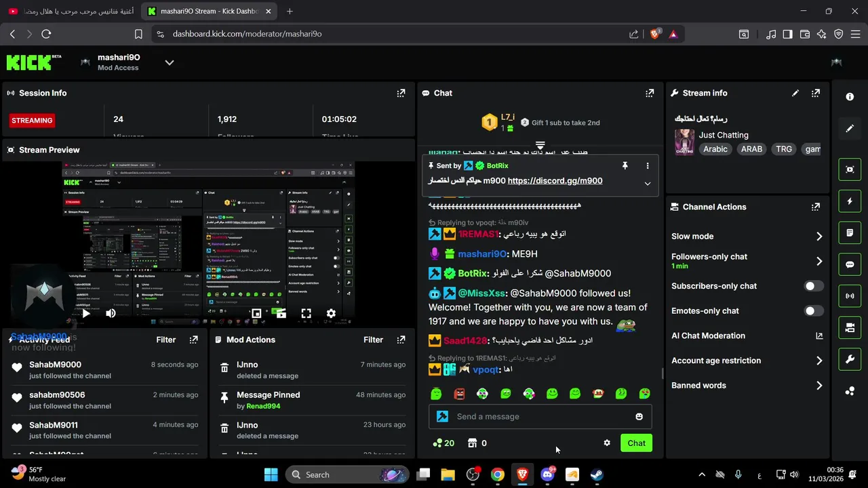This screenshot has height=488, width=868.
Task: Select the SahabM9000 activity entry
Action: click(104, 370)
